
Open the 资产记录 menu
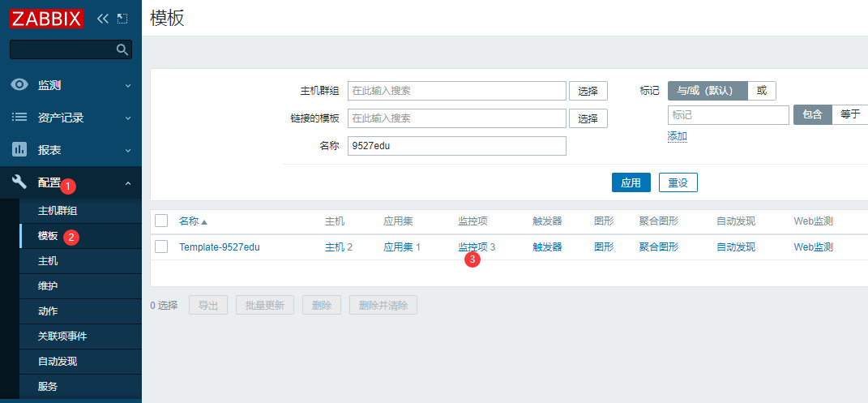[71, 118]
